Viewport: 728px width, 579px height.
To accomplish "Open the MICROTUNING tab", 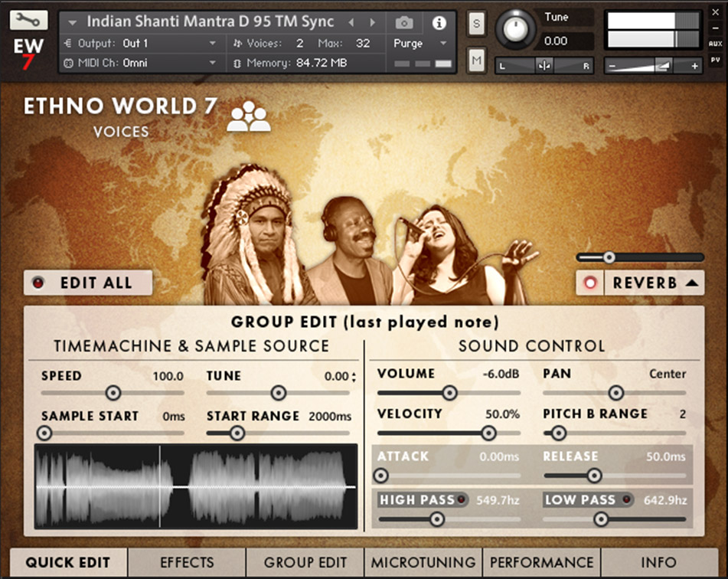I will point(423,562).
